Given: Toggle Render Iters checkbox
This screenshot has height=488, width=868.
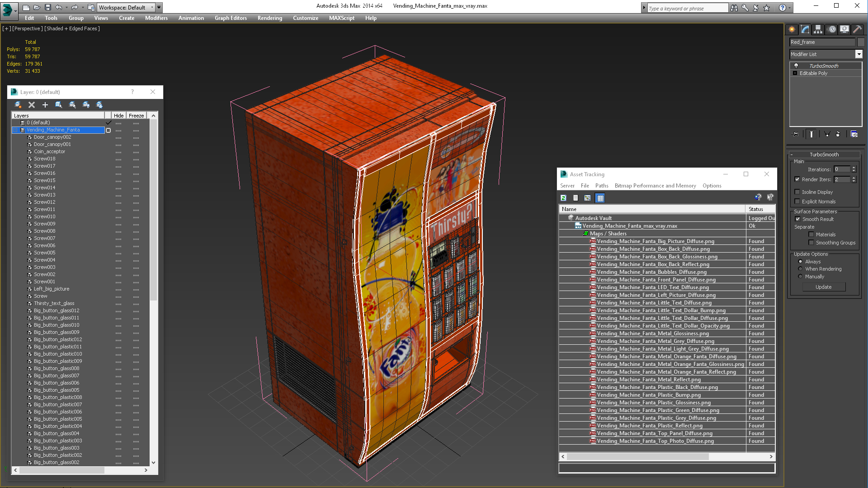Looking at the screenshot, I should [x=797, y=179].
